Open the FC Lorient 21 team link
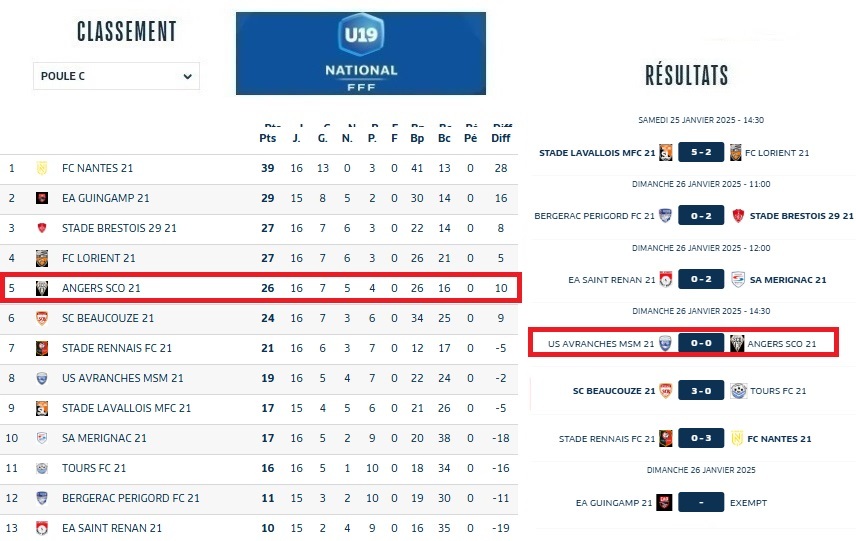This screenshot has height=541, width=856. pyautogui.click(x=99, y=258)
